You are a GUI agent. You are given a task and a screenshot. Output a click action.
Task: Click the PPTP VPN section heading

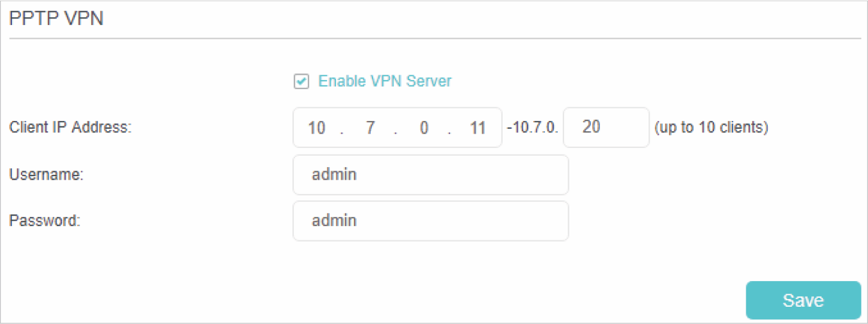pyautogui.click(x=57, y=18)
